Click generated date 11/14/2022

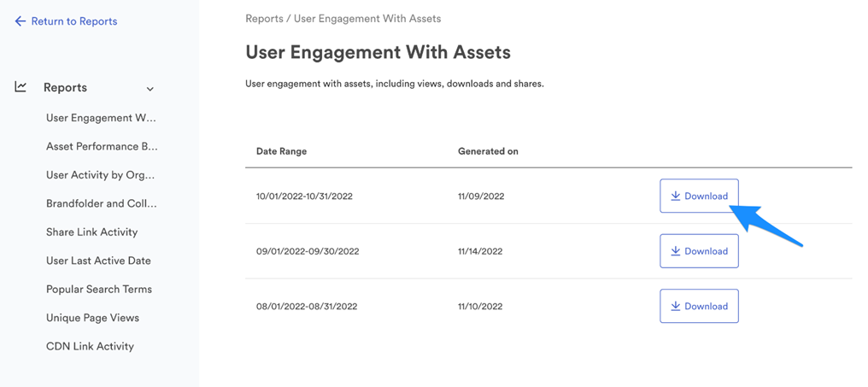pos(480,251)
